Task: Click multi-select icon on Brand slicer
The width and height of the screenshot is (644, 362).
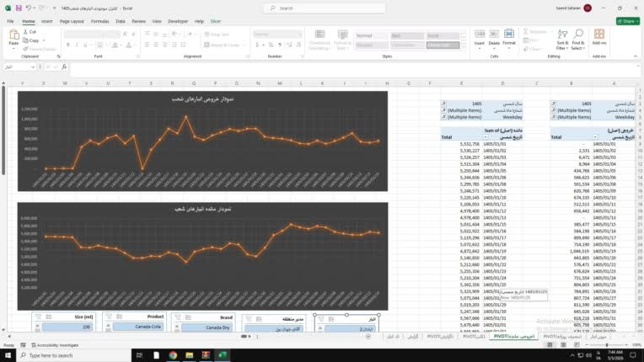Action: click(x=188, y=317)
